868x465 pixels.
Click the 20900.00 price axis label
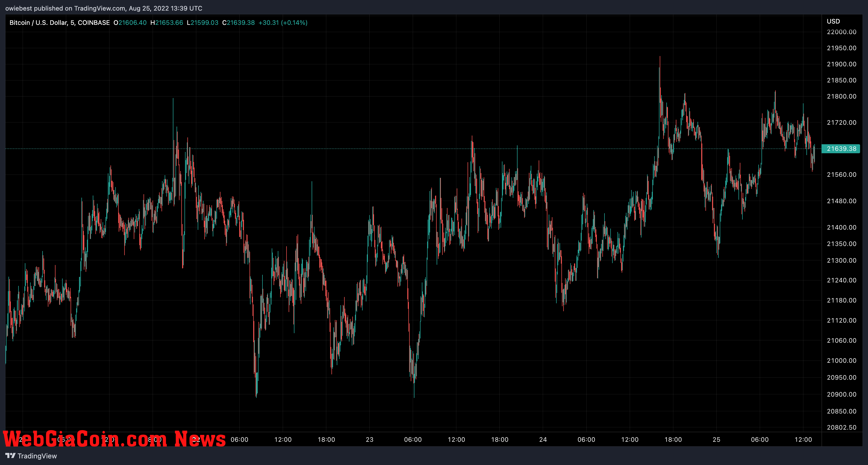coord(841,394)
